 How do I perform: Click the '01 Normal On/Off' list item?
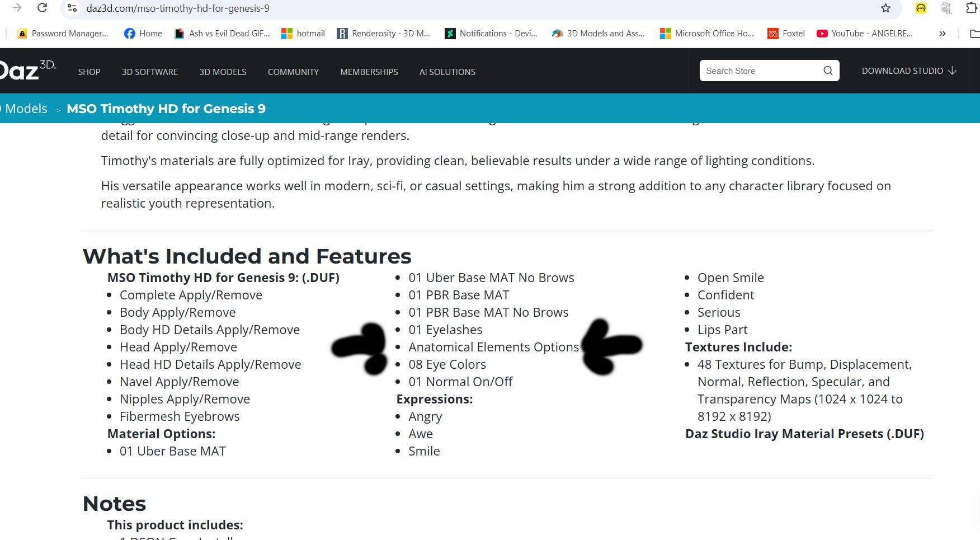coord(460,382)
